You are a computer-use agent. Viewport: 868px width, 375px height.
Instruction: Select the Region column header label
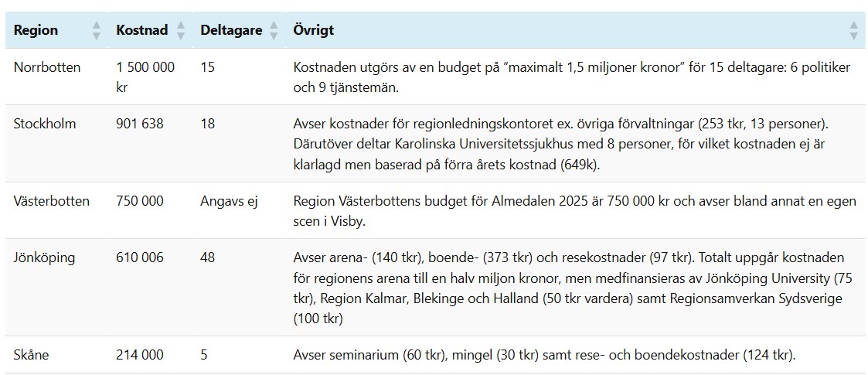[36, 31]
